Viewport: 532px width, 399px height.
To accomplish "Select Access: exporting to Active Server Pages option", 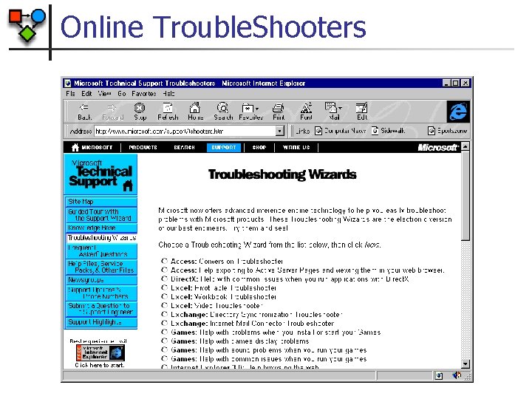I will coord(165,270).
